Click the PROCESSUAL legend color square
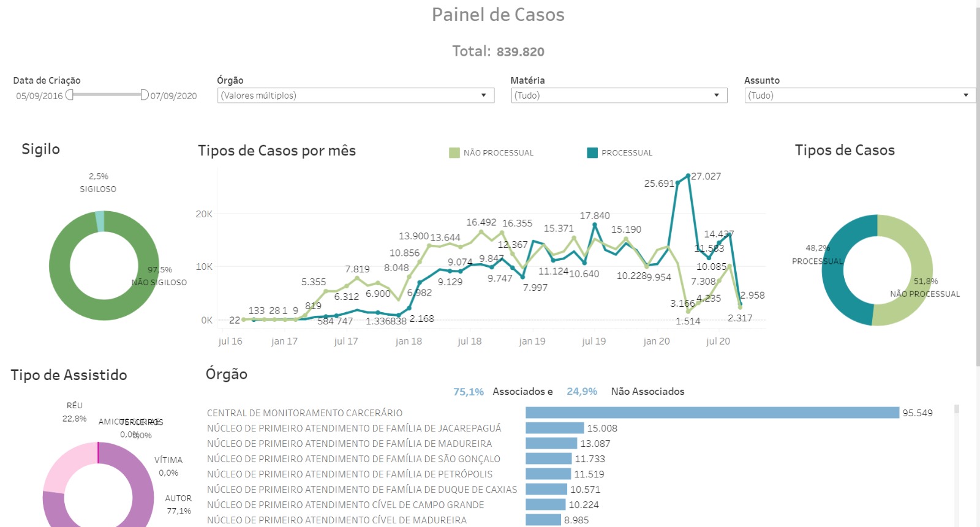The height and width of the screenshot is (527, 980). (x=592, y=153)
